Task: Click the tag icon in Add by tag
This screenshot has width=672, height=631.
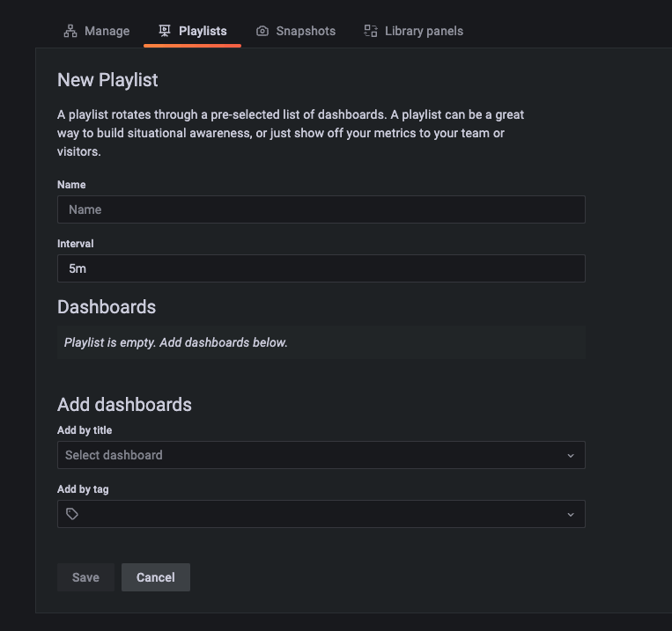Action: [72, 514]
